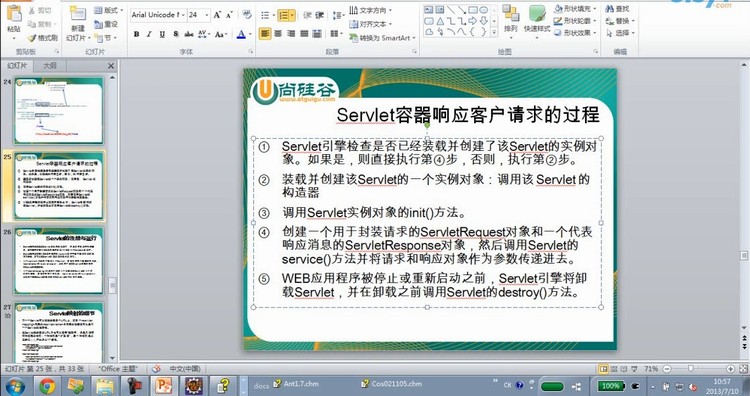Click the Clear Formatting eraser icon
Screen dimensions: 750x396
(x=247, y=15)
